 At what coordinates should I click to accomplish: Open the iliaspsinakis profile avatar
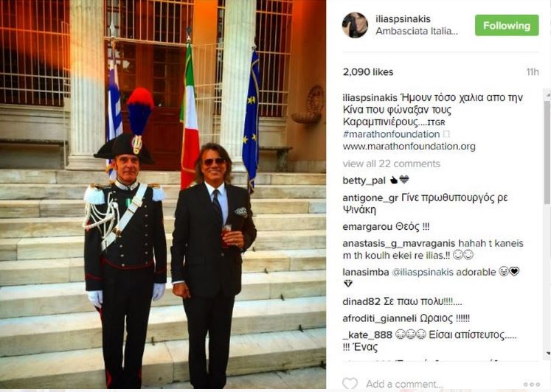[355, 25]
